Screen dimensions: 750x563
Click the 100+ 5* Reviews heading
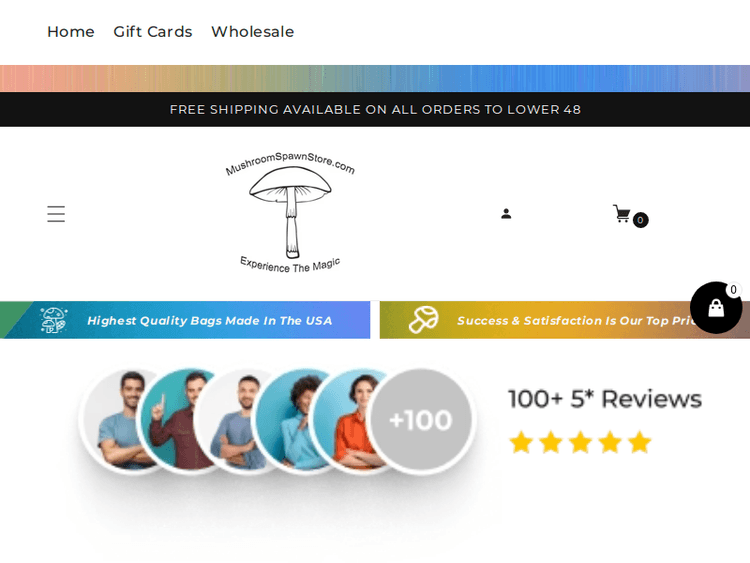pyautogui.click(x=605, y=399)
